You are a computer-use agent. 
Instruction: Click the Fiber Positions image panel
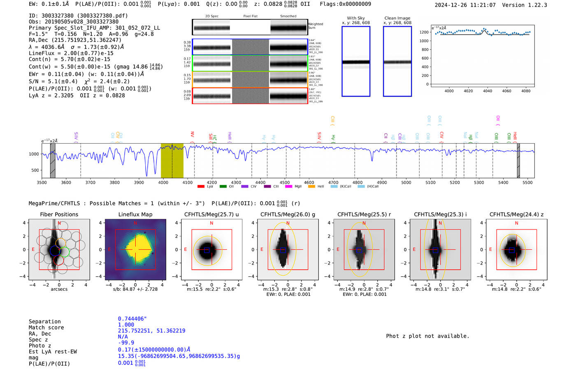59,250
